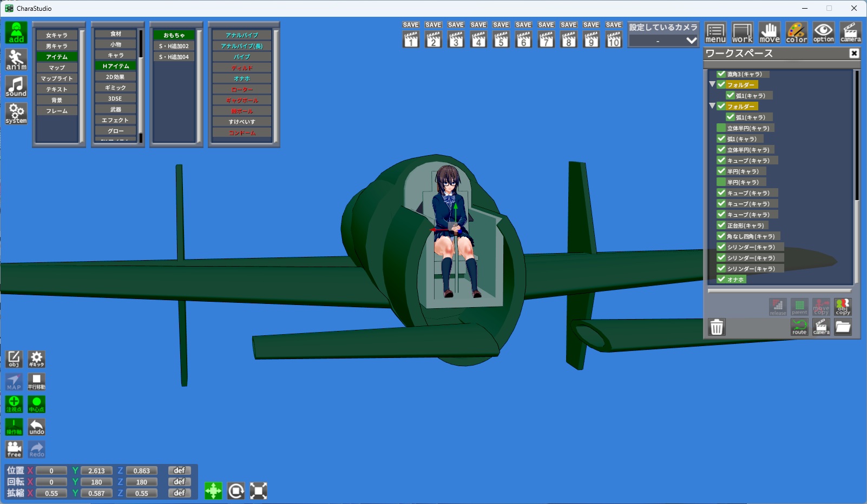Click the workspace list vertical scrollbar
867x504 pixels.
tap(857, 135)
